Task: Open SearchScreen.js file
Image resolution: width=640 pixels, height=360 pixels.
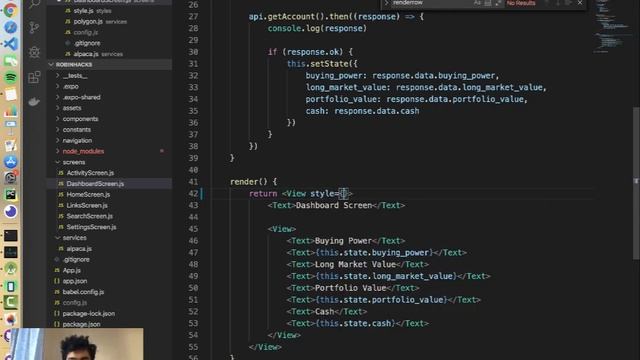Action: [110, 216]
